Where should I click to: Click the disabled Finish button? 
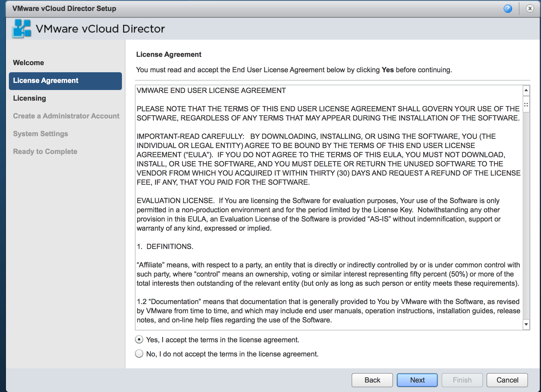462,380
